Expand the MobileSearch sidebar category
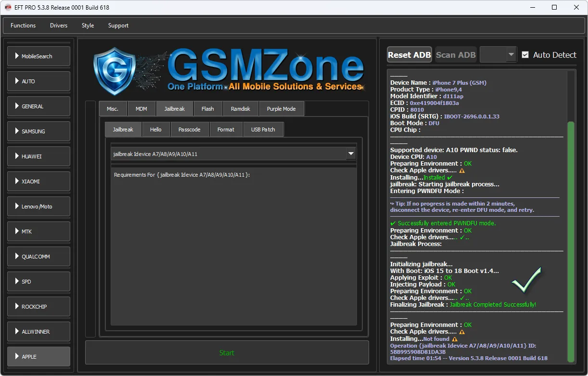 39,56
